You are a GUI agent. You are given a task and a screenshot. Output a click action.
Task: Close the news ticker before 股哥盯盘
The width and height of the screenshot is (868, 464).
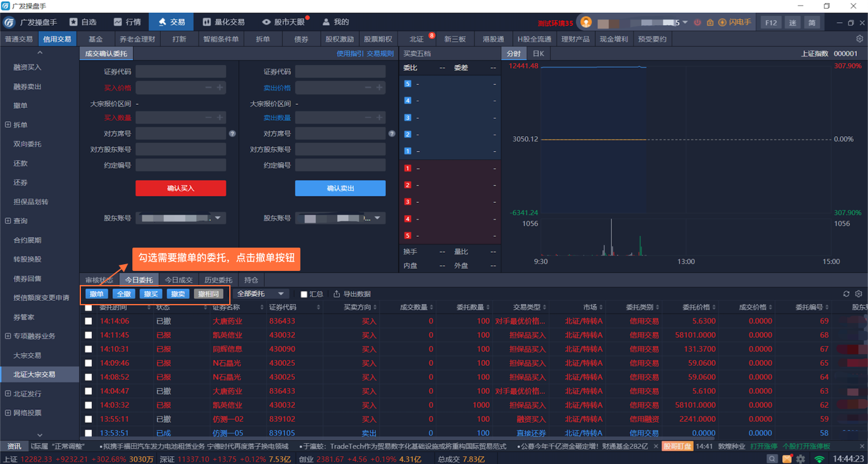(656, 446)
